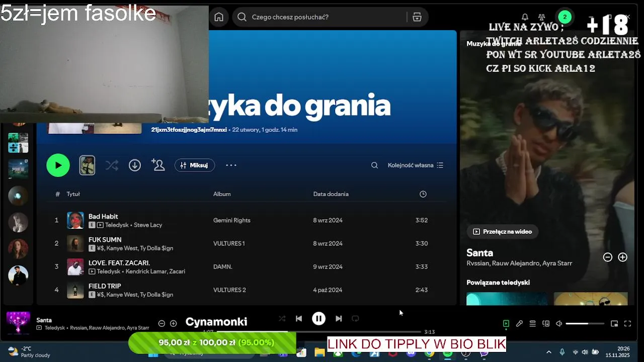This screenshot has height=362, width=644.
Task: Add Santa to a playlist in the side panel
Action: tap(623, 257)
